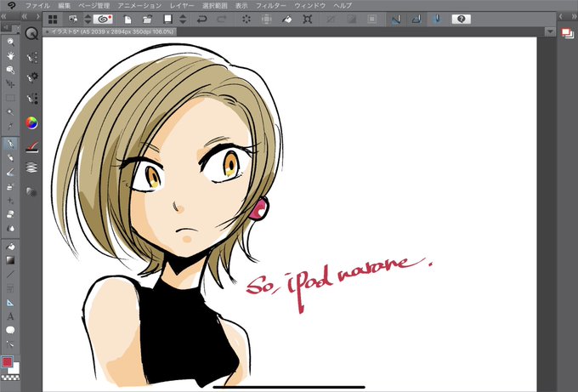Screen dimensions: 578x392
Task: Open the ページ管理 menu
Action: [94, 6]
